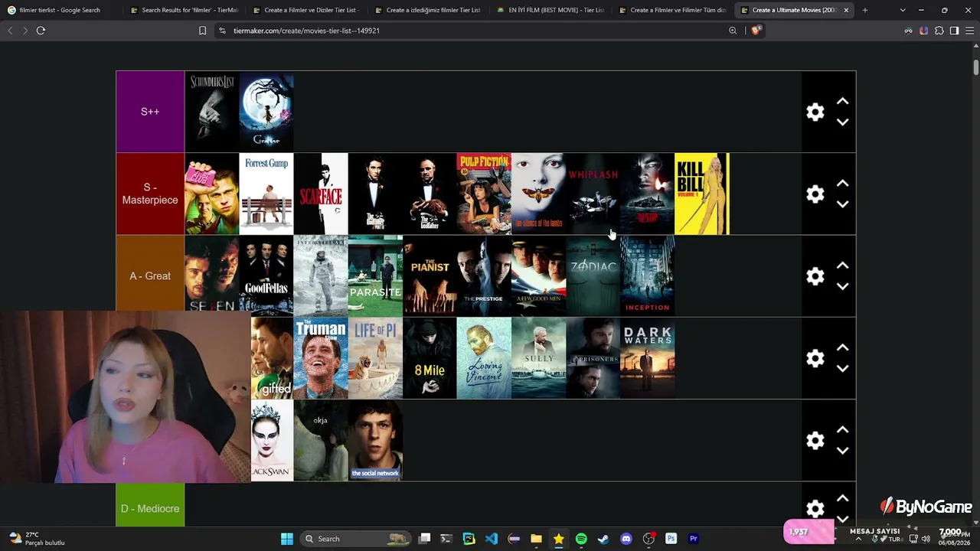This screenshot has height=551, width=980.
Task: Open settings gear for A - Great tier
Action: pyautogui.click(x=815, y=276)
